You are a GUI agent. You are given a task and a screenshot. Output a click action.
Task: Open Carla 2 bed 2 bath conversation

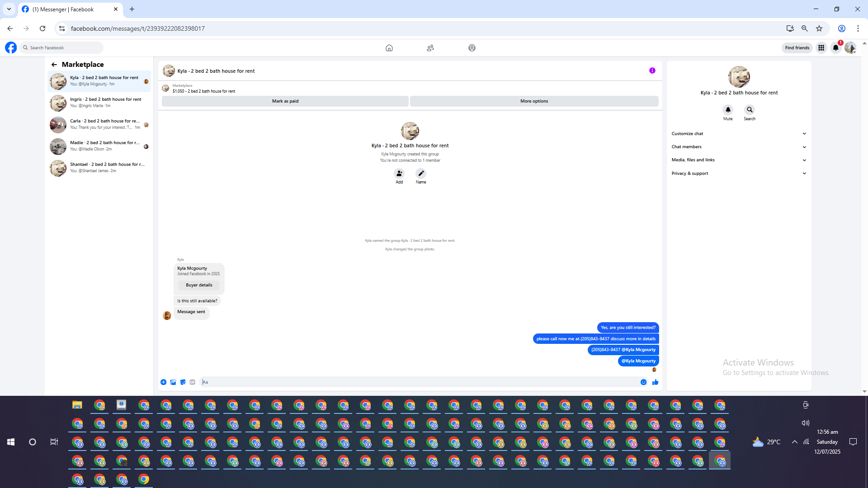(99, 125)
